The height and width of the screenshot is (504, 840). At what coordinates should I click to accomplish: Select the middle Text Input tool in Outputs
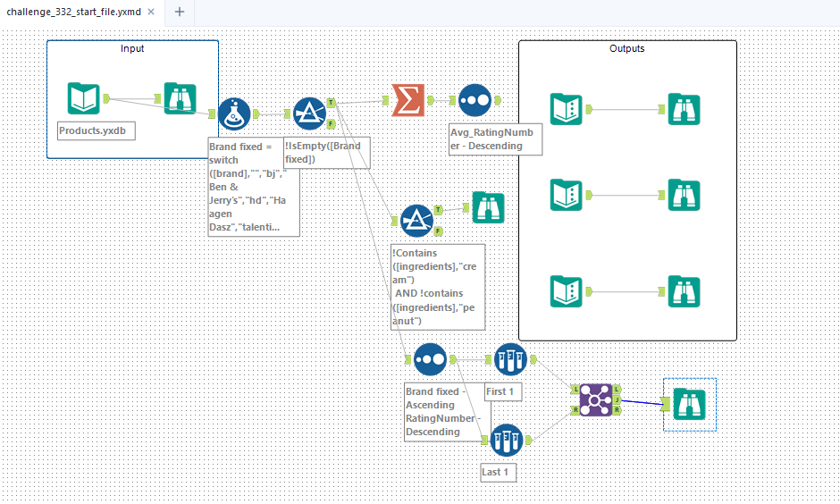click(x=567, y=195)
